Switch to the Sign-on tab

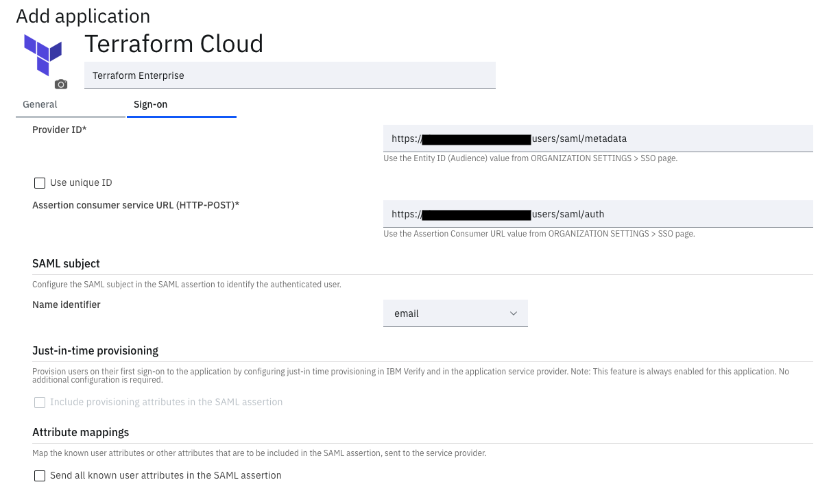click(x=182, y=104)
